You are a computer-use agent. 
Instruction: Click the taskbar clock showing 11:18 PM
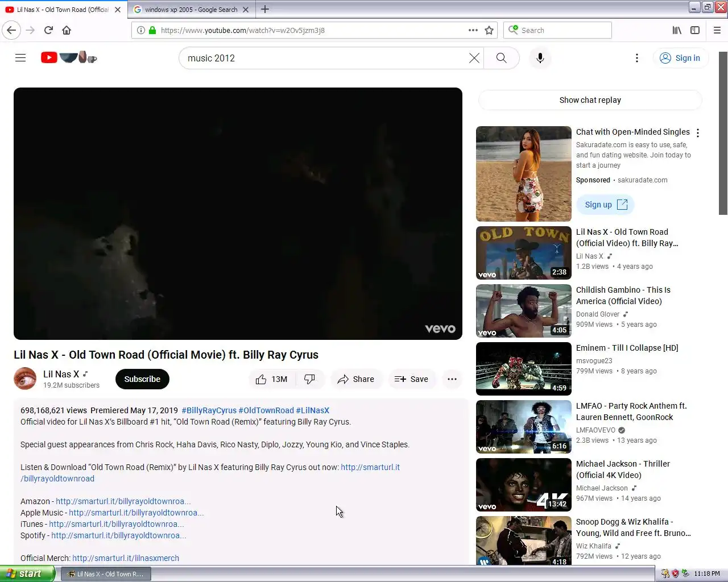pos(707,573)
